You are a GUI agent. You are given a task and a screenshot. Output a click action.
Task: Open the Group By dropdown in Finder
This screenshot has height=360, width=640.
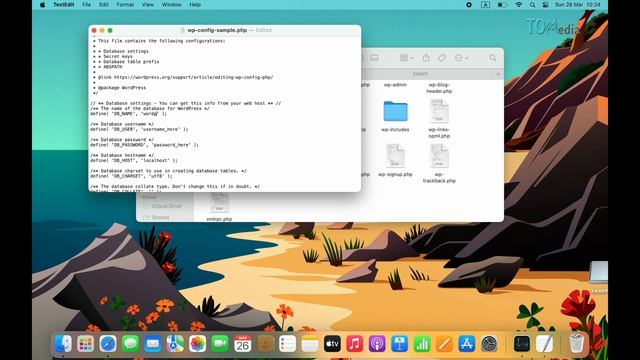click(407, 58)
